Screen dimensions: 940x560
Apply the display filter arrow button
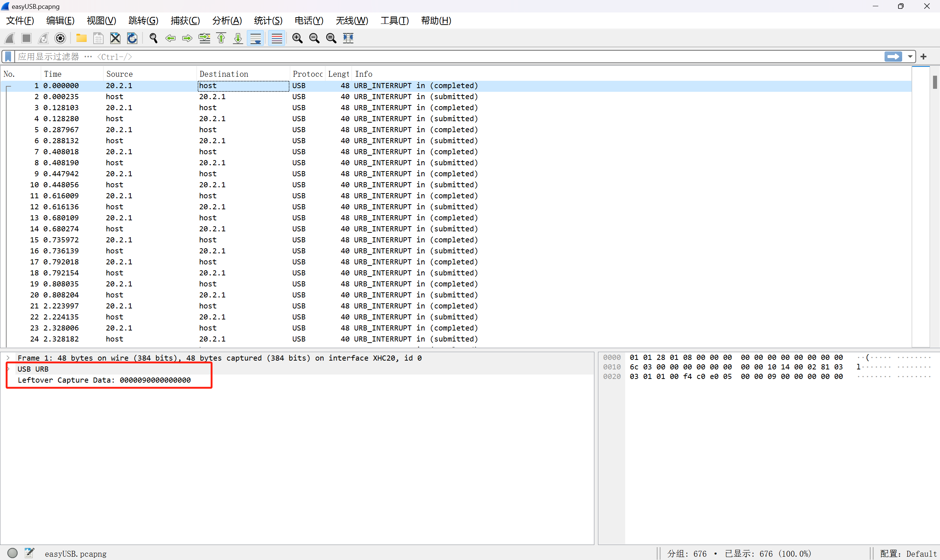(893, 57)
